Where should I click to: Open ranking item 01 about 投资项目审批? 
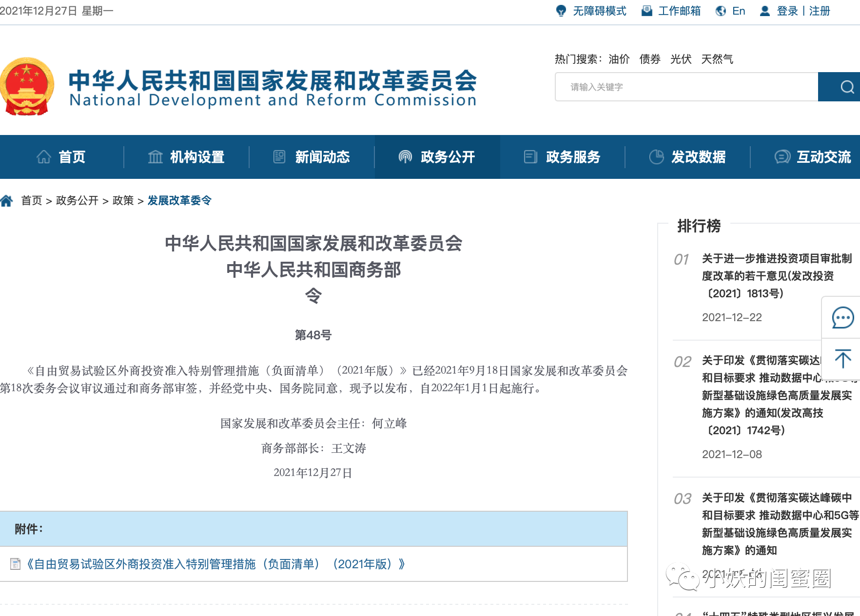point(776,276)
